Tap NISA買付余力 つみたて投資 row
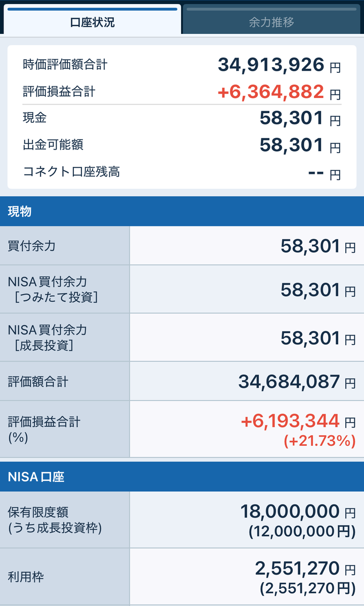364x606 pixels. click(182, 289)
